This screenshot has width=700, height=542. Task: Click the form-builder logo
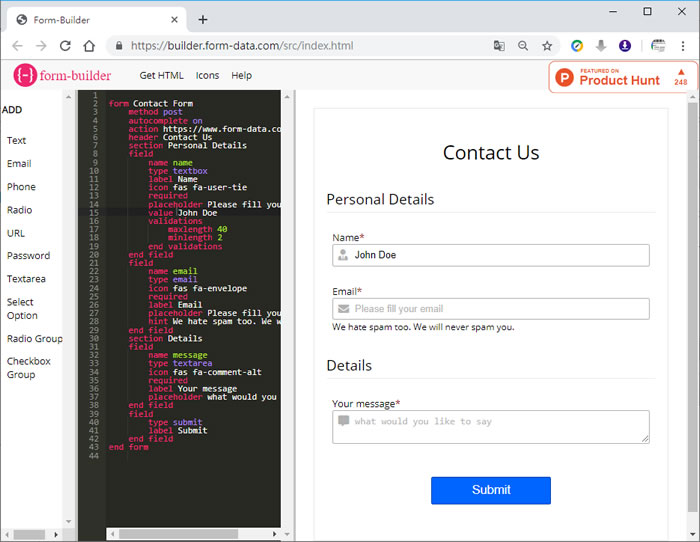coord(64,75)
